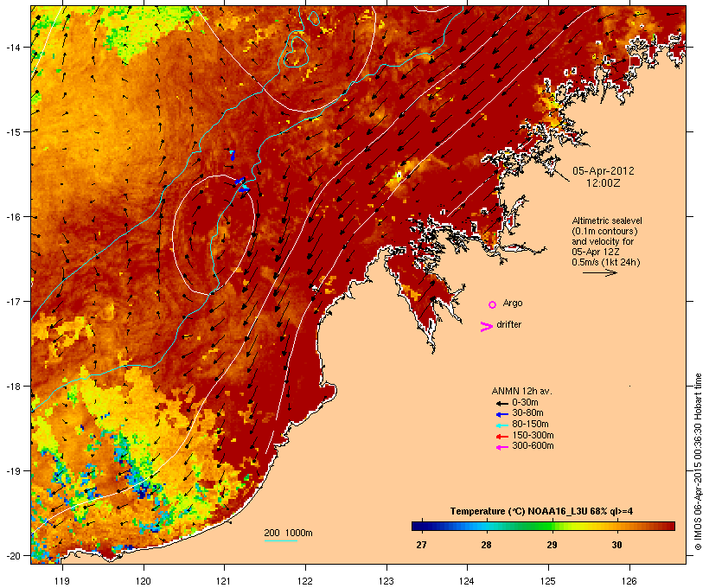Click the 119 longitude axis label

pos(62,581)
